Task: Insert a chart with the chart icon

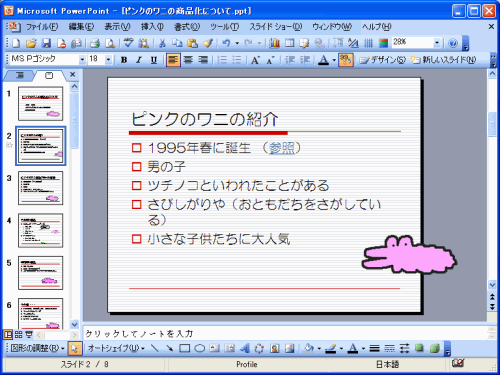Action: (x=274, y=43)
